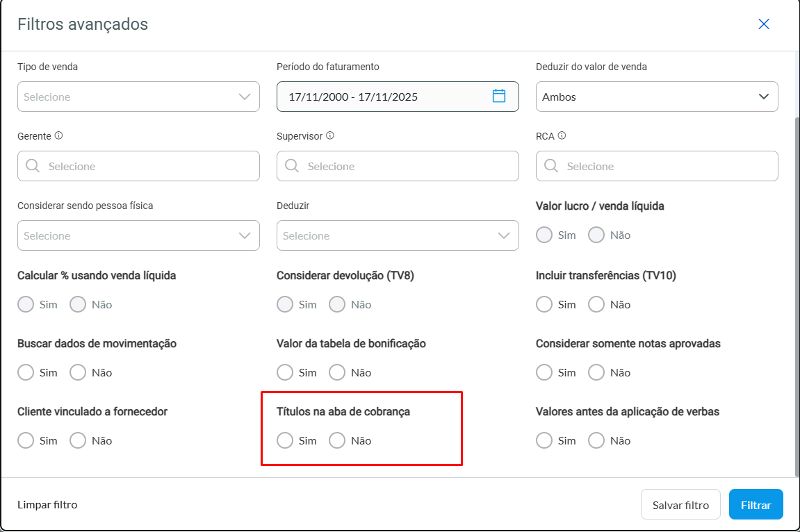Click the calendar icon in Período do faturamento
The image size is (800, 532).
(498, 97)
